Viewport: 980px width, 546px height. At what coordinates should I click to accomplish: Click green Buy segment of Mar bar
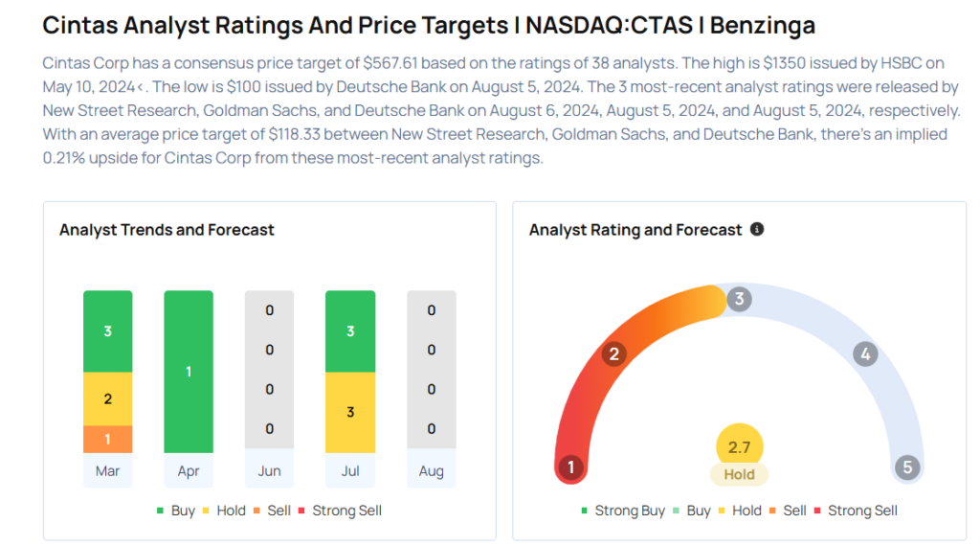[107, 331]
